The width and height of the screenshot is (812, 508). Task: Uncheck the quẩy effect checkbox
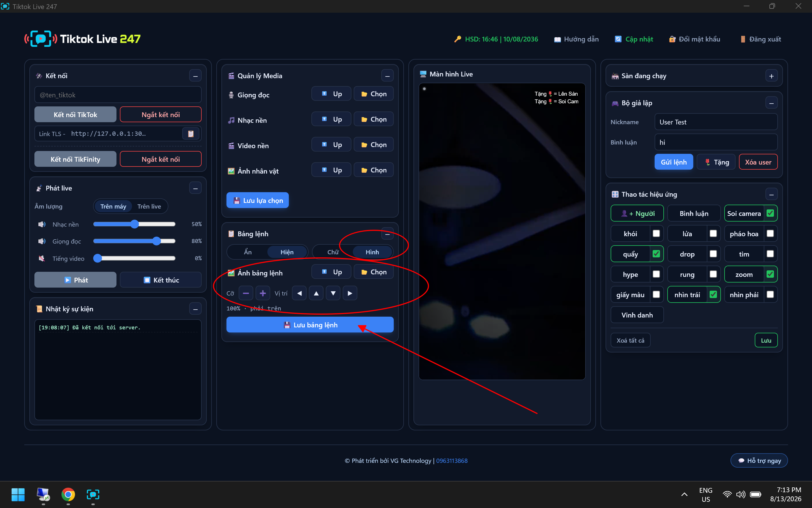coord(656,254)
